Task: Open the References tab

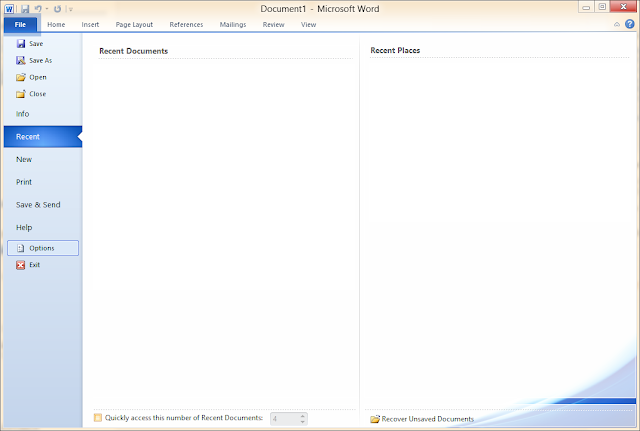Action: [186, 24]
